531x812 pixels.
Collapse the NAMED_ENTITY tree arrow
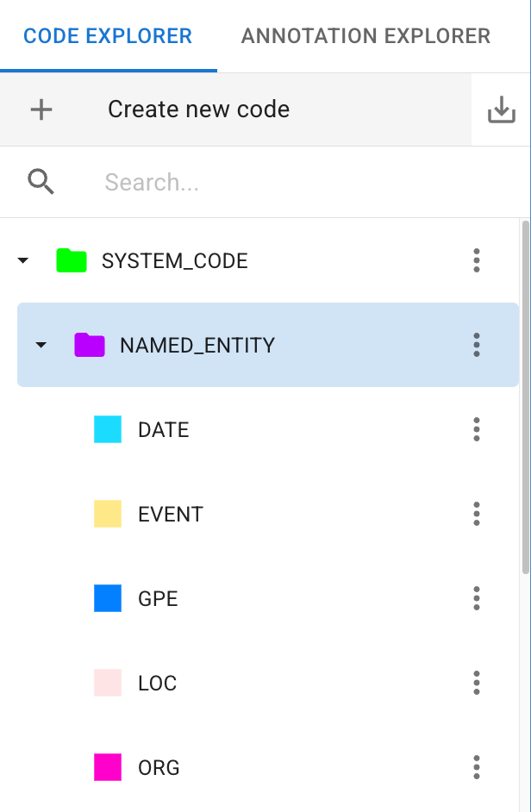click(41, 345)
